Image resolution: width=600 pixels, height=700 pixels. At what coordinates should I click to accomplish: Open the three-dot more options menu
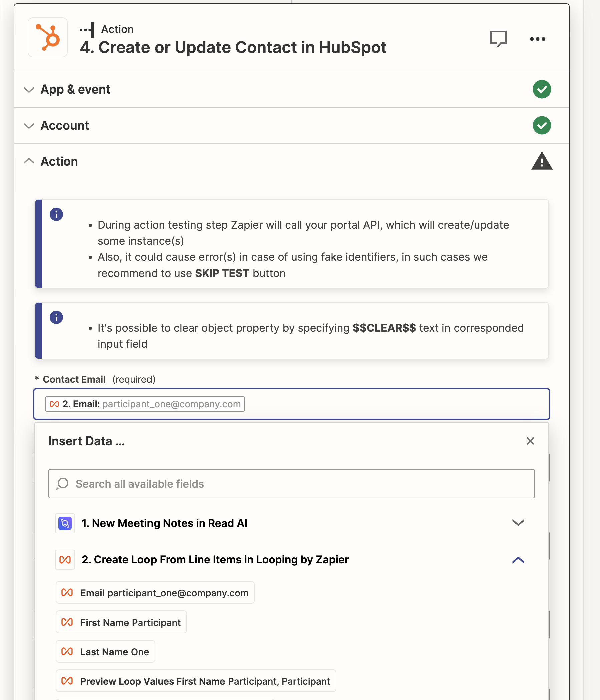(537, 39)
